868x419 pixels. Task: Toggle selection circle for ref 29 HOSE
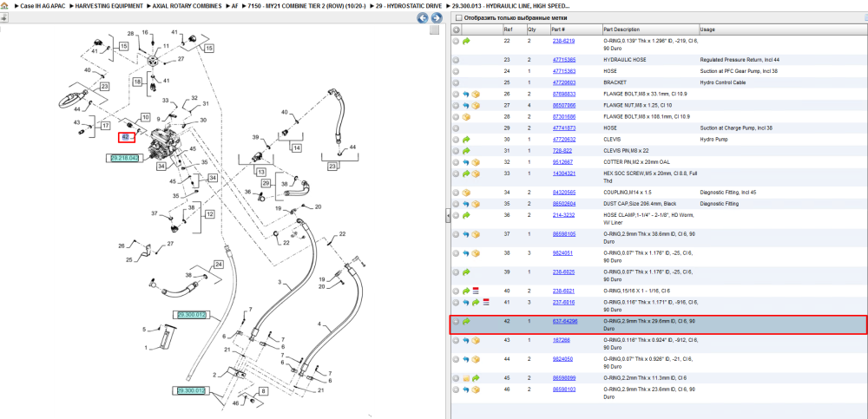pyautogui.click(x=457, y=128)
